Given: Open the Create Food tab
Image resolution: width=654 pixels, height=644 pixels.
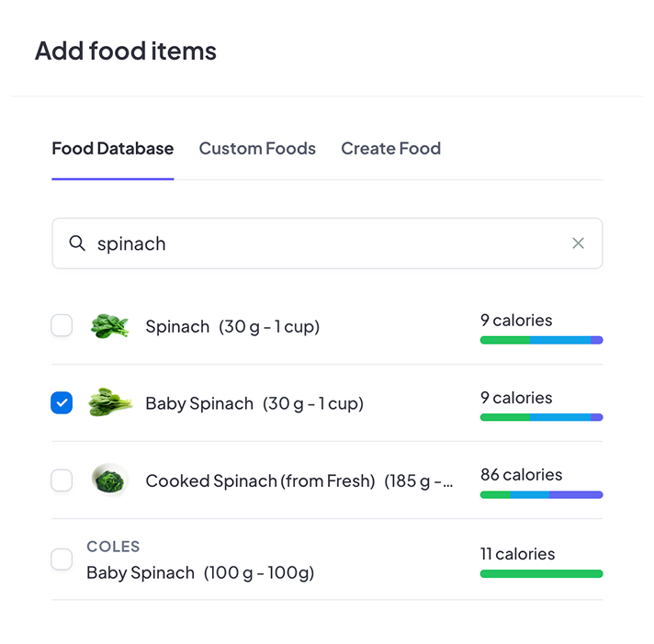Looking at the screenshot, I should click(x=390, y=149).
